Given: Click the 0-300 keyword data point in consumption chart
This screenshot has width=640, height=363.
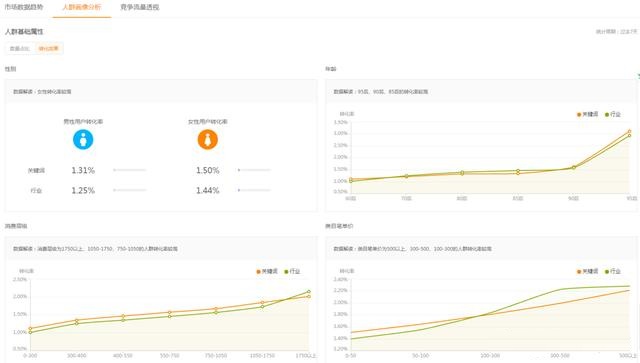Looking at the screenshot, I should (30, 328).
